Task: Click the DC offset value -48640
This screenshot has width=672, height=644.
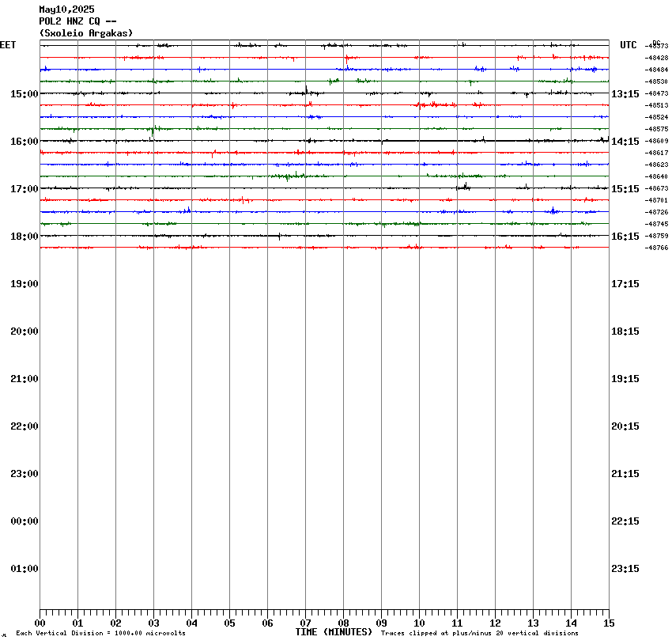Action: click(x=656, y=176)
